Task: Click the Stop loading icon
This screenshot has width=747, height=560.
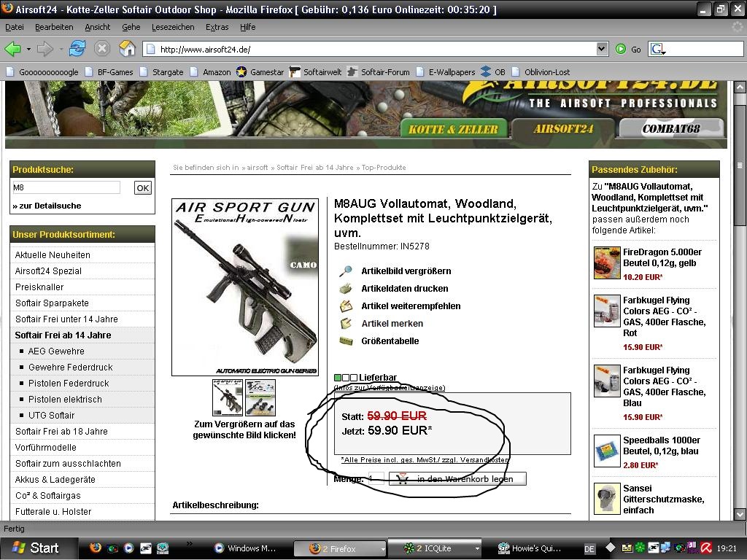Action: [x=102, y=49]
